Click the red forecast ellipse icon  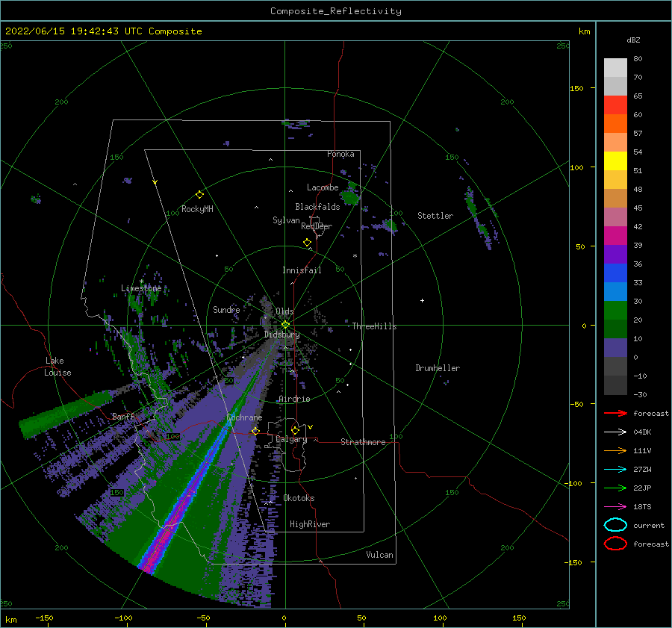click(615, 544)
